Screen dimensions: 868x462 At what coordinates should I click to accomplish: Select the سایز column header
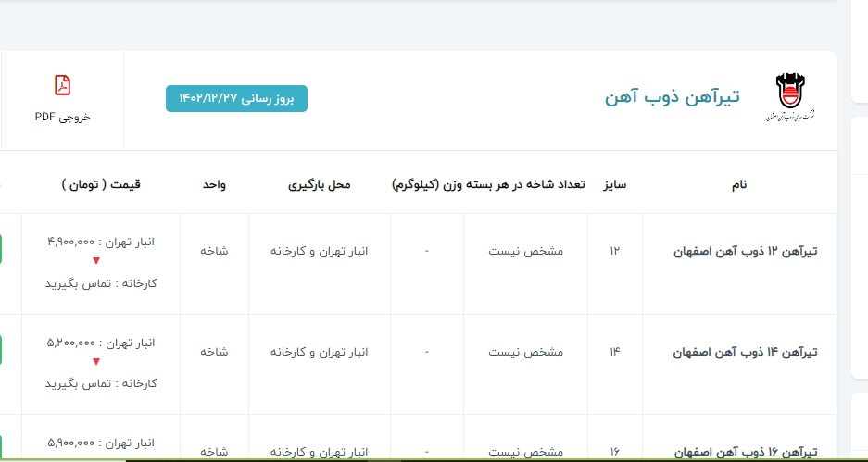(x=615, y=184)
